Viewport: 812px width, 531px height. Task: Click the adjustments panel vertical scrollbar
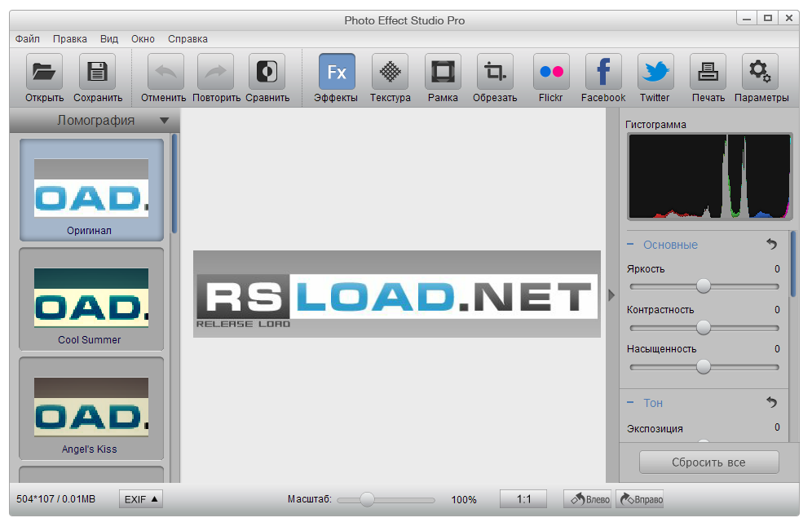point(792,264)
